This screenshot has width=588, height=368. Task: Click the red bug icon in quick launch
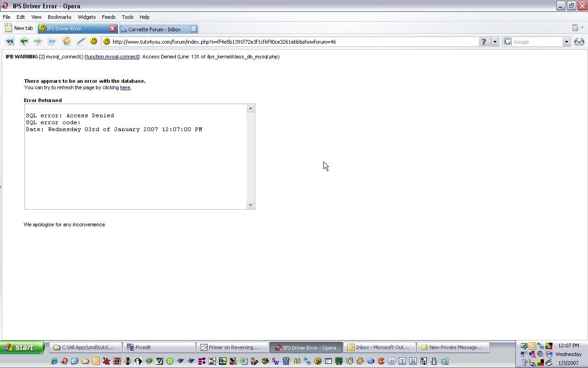pyautogui.click(x=107, y=362)
